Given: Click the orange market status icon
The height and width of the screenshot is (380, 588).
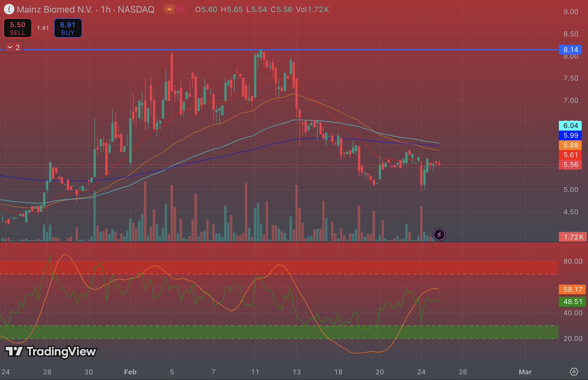Looking at the screenshot, I should tap(170, 9).
